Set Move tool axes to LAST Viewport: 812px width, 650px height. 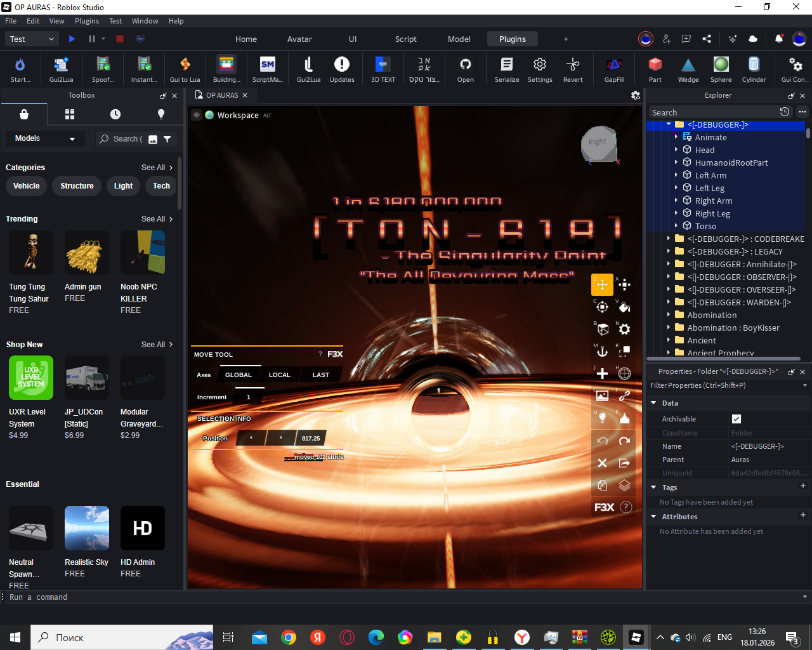(321, 375)
